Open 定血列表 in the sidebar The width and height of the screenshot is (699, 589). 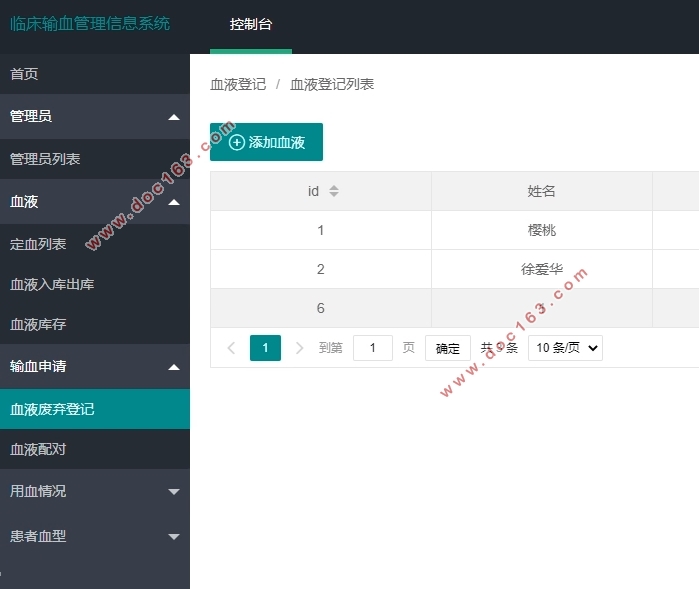click(95, 244)
